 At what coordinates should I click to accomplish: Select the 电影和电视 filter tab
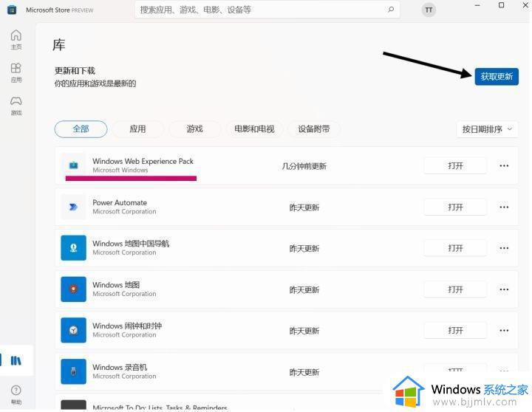[x=254, y=129]
